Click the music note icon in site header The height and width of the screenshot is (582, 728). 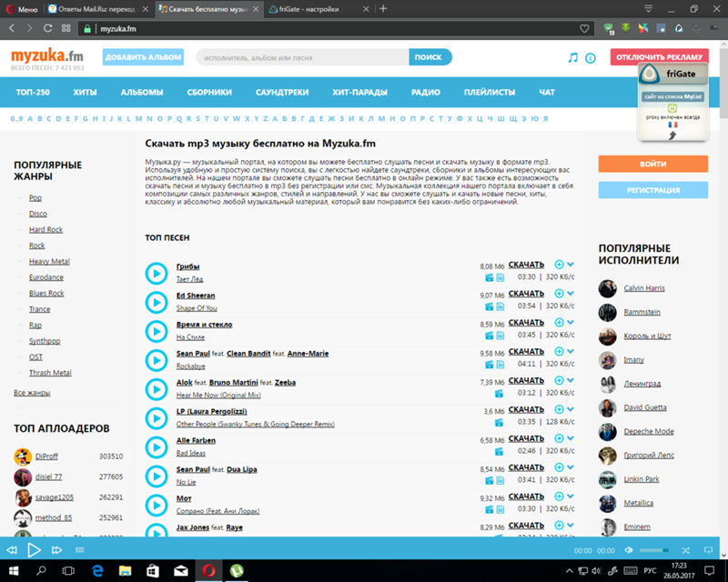coord(573,57)
